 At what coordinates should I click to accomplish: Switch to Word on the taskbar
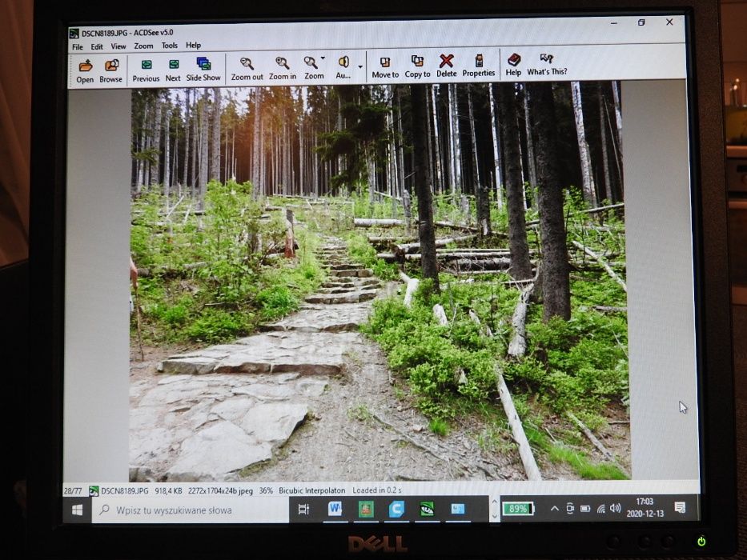click(x=335, y=509)
